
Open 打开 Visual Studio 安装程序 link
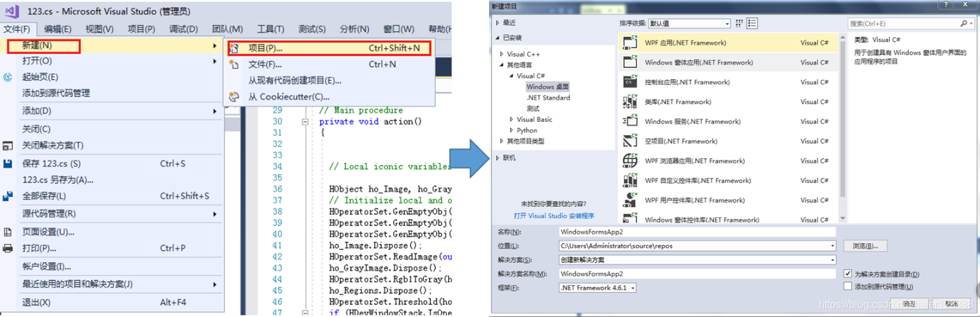(554, 216)
